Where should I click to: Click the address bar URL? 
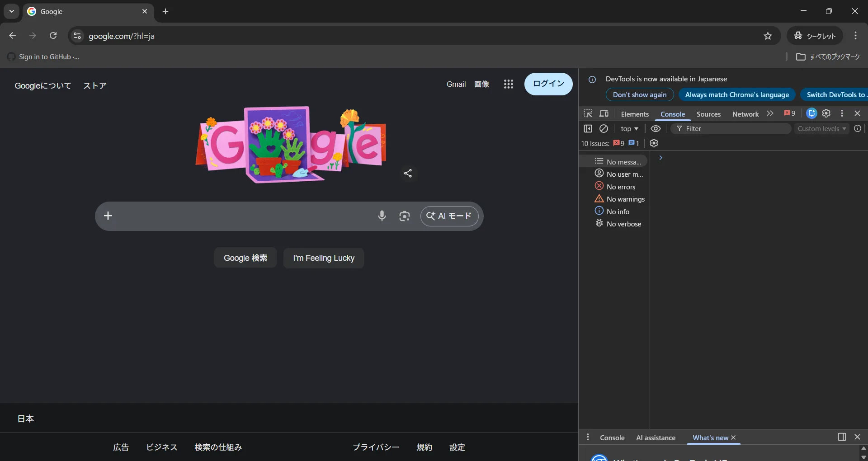[x=122, y=36]
